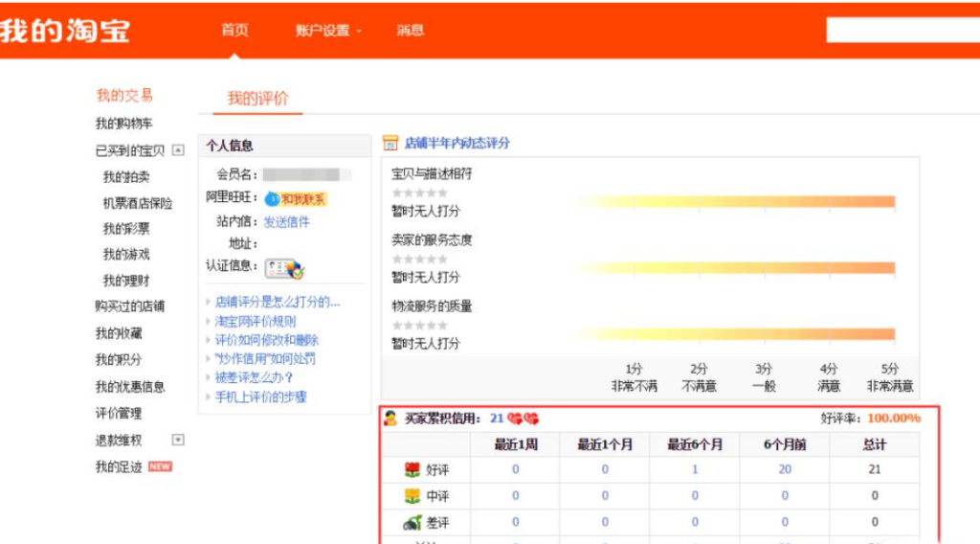This screenshot has width=980, height=544.
Task: Click the 中评 count 0 under 最近1周
Action: [x=515, y=496]
